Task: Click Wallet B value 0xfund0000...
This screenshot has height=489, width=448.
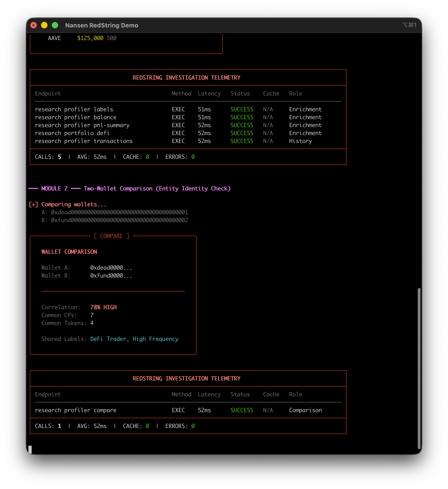Action: point(111,275)
